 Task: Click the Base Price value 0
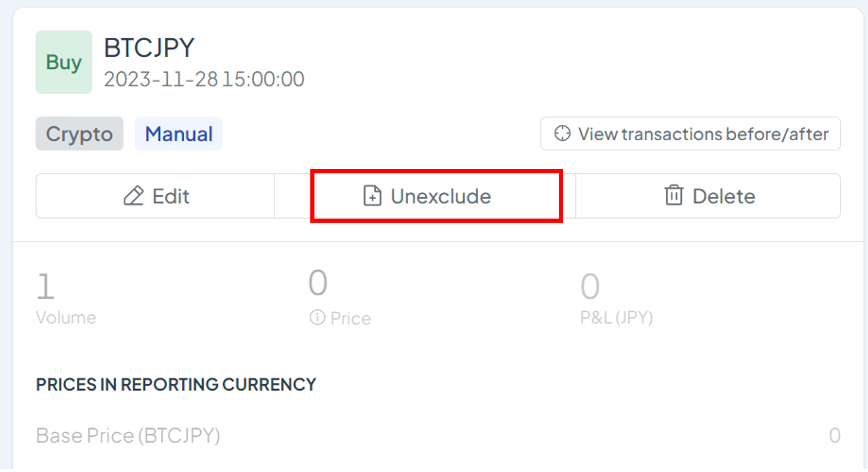point(834,436)
